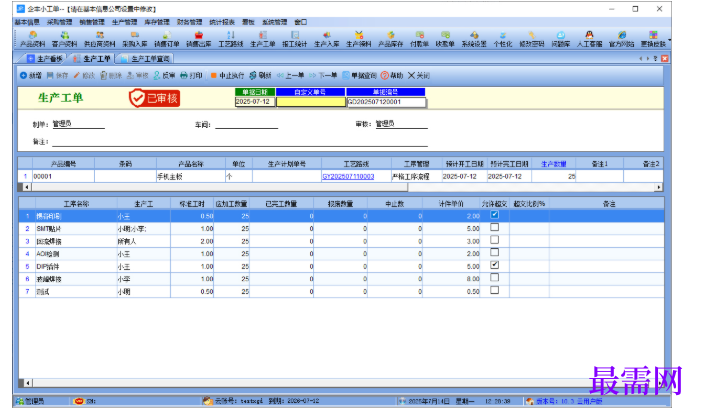
Task: Click the 自定义单号 yellow input field
Action: [x=311, y=102]
